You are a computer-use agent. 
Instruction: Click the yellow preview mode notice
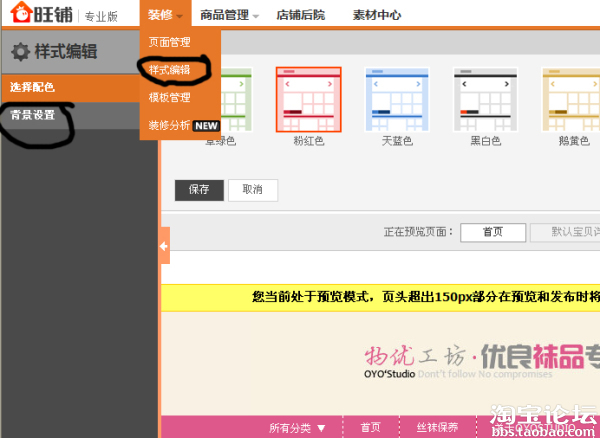pyautogui.click(x=381, y=298)
